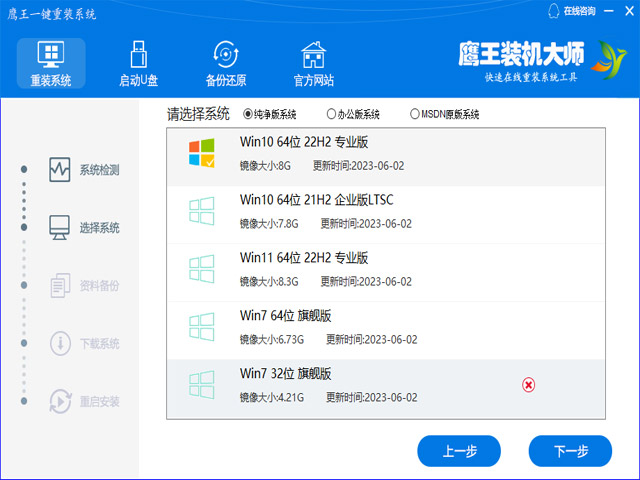The height and width of the screenshot is (480, 640).
Task: Click 镜像大小:6.73G text
Action: coord(272,340)
